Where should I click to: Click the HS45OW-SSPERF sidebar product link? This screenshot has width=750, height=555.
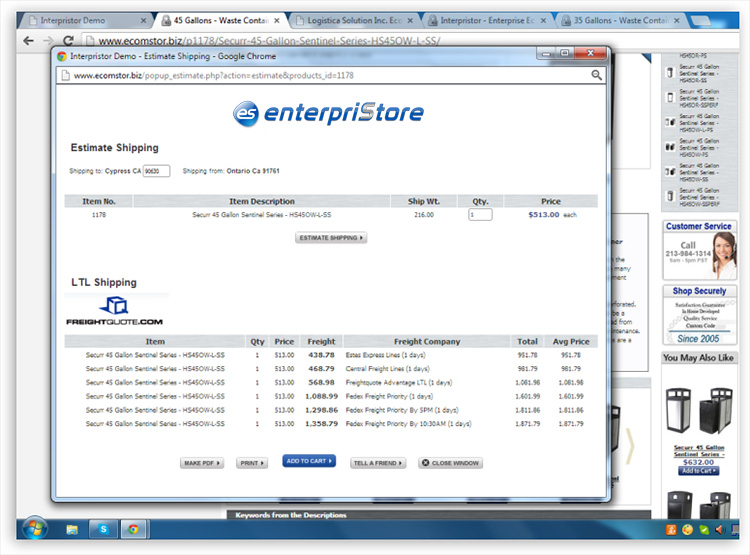click(699, 197)
